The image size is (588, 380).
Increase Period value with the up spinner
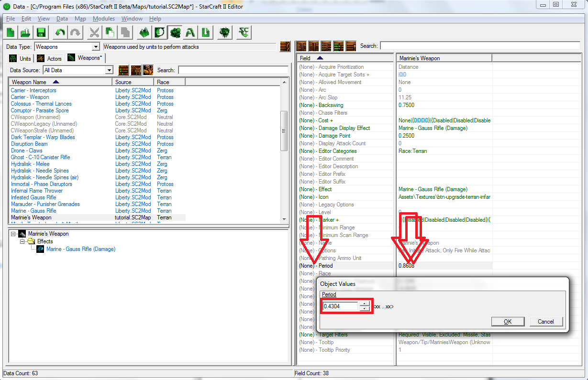click(365, 304)
